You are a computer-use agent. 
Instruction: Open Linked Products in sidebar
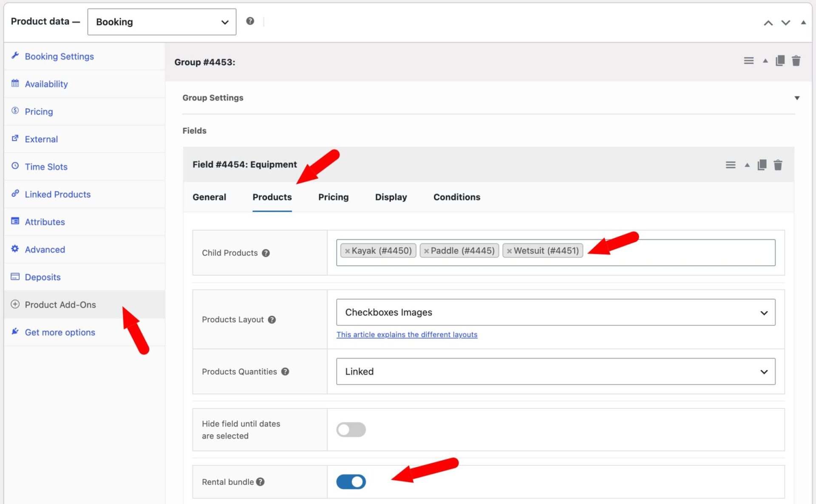(57, 194)
